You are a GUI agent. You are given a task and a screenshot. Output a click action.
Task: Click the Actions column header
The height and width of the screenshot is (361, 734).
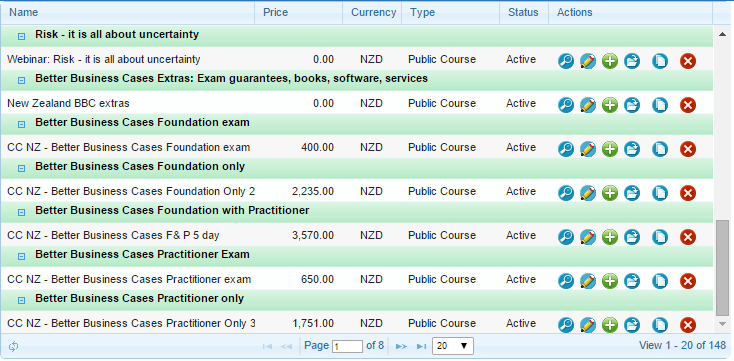[x=631, y=13]
